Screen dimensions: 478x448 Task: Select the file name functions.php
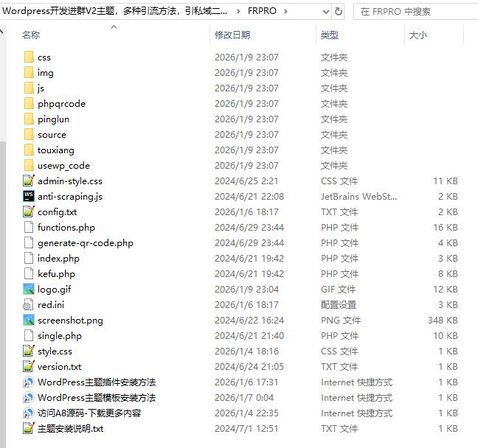click(66, 228)
